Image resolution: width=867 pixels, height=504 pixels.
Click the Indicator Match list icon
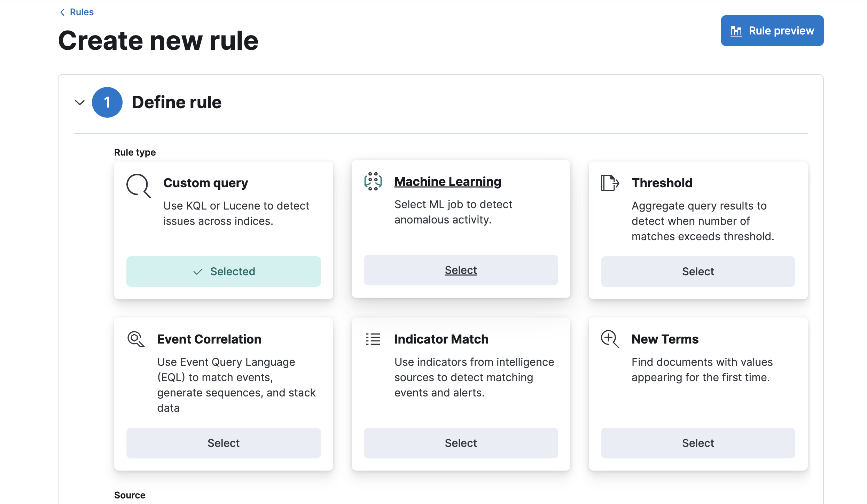(x=372, y=339)
